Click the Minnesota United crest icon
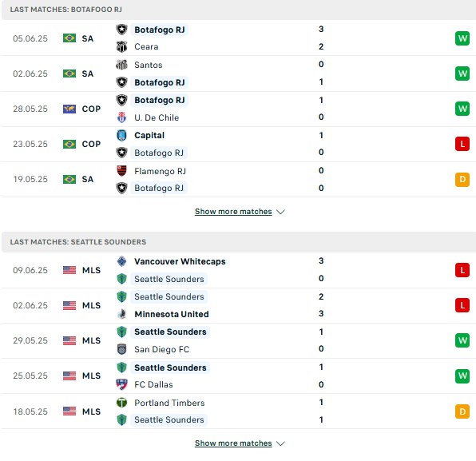The width and height of the screenshot is (476, 461). [121, 314]
